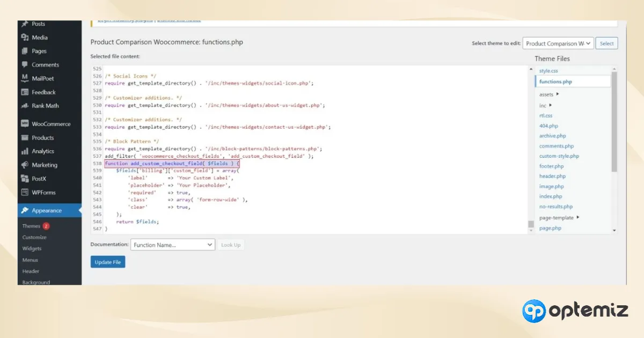Viewport: 644px width, 338px height.
Task: Open Feedback via its form icon
Action: click(25, 92)
